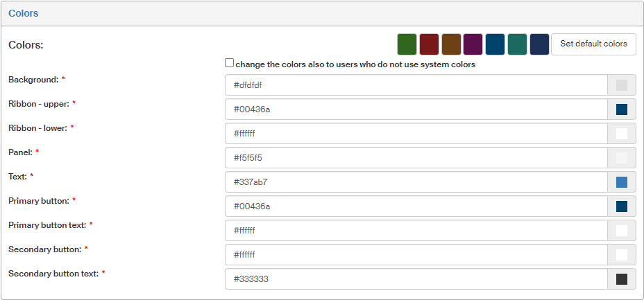
Task: Open Primary button color picker swatch
Action: tap(622, 206)
